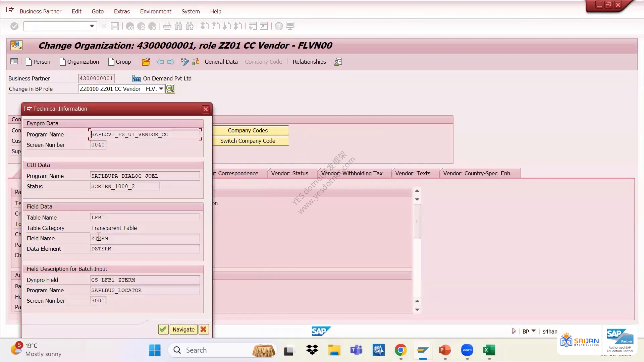This screenshot has width=644, height=362.
Task: Click the icon right of Relationships
Action: [338, 62]
